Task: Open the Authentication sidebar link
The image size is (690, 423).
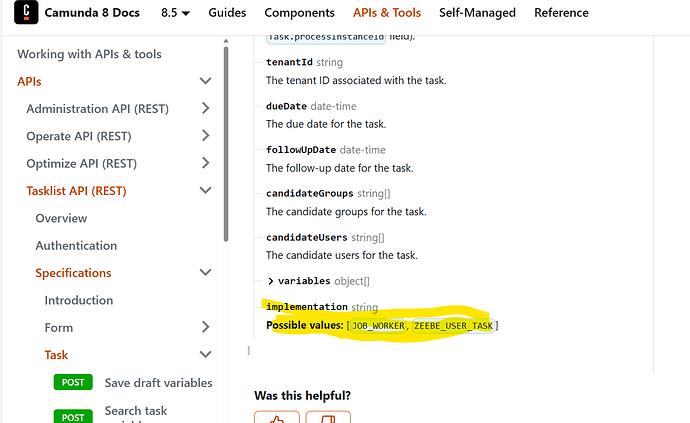Action: click(76, 246)
